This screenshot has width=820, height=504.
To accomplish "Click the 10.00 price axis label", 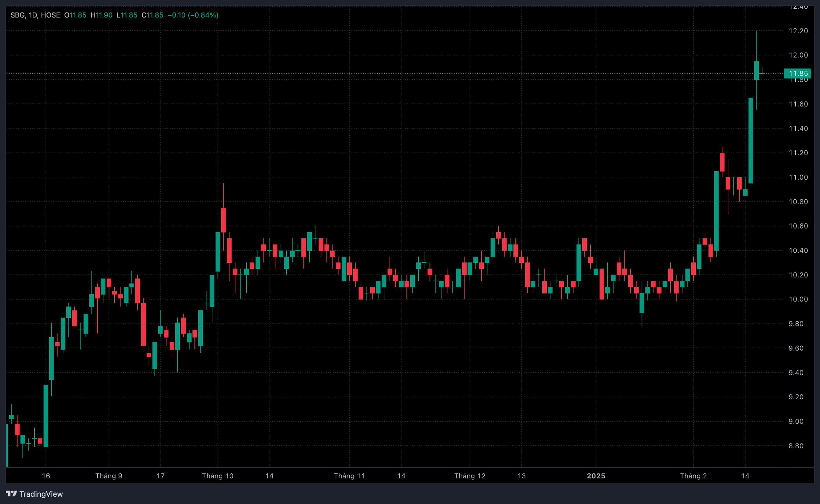I will point(798,299).
